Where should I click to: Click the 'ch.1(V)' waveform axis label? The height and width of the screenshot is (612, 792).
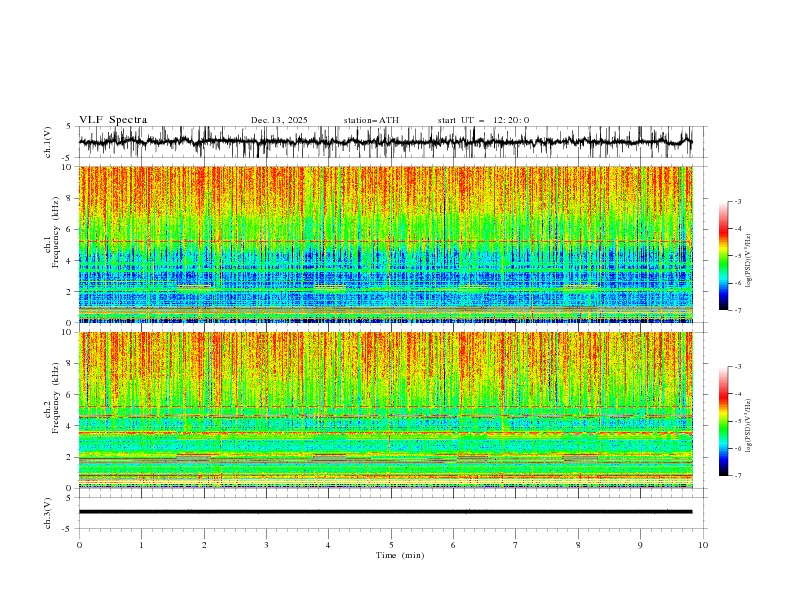point(48,142)
